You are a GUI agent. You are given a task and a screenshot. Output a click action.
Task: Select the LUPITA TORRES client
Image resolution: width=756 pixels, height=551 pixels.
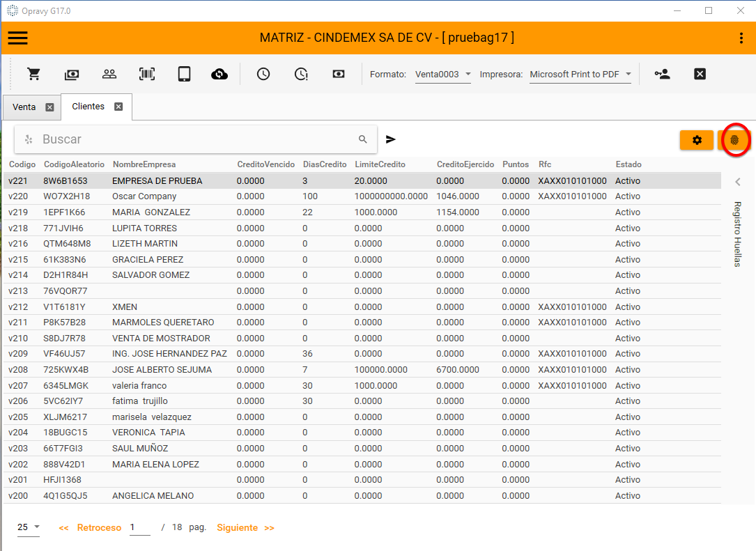pyautogui.click(x=362, y=228)
